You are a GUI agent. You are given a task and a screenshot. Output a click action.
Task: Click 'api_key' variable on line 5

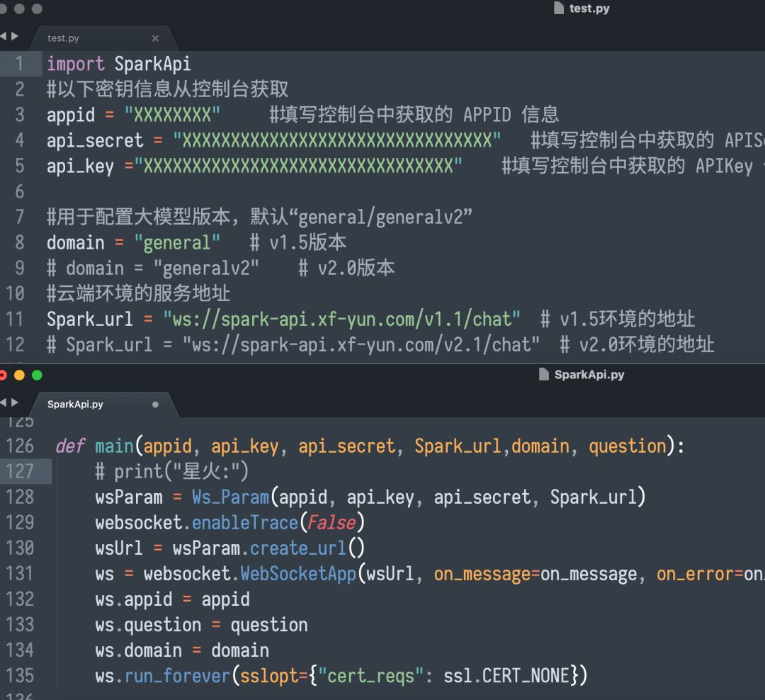point(81,166)
